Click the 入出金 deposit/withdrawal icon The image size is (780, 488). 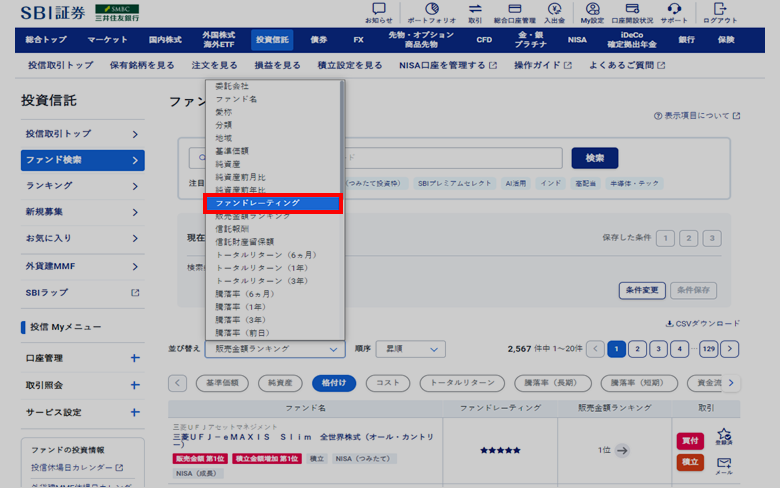(x=554, y=12)
